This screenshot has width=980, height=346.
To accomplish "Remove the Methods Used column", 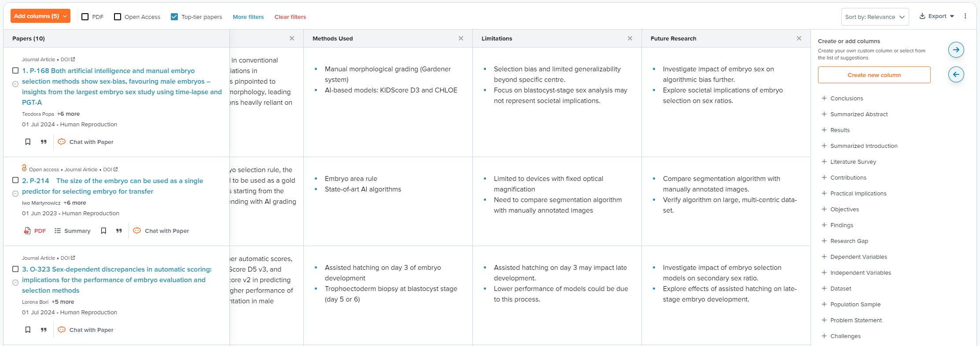I will tap(461, 39).
